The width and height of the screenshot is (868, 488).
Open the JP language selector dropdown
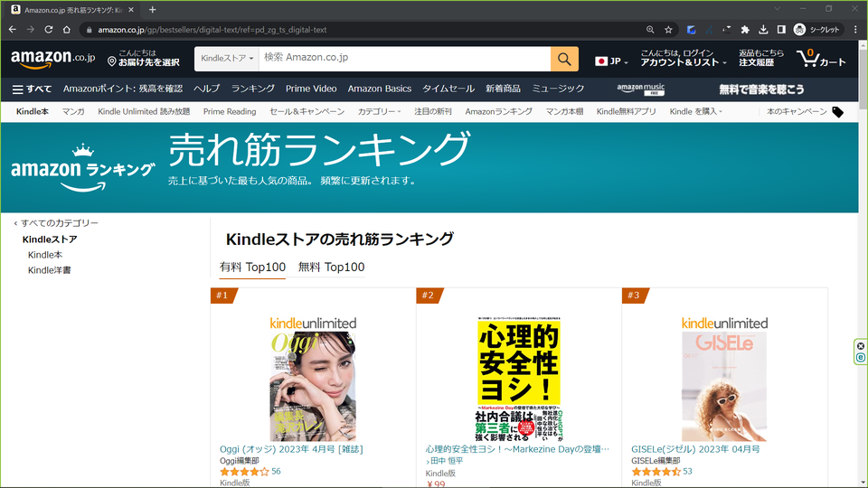(x=611, y=61)
